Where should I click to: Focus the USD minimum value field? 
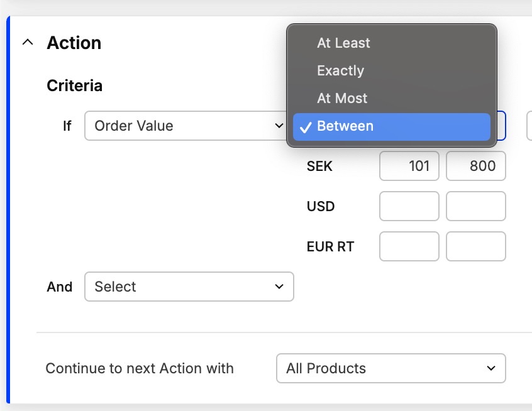[x=409, y=206]
